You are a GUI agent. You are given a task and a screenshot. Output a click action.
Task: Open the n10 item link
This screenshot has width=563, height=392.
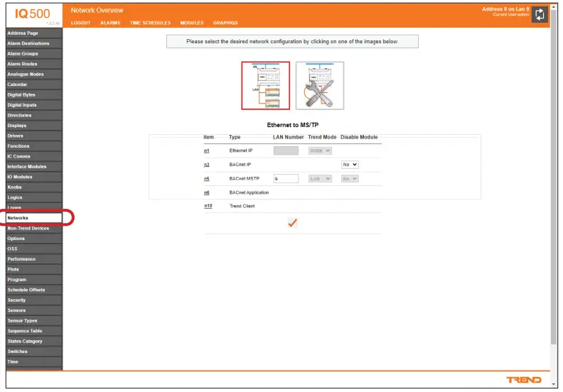coord(208,206)
